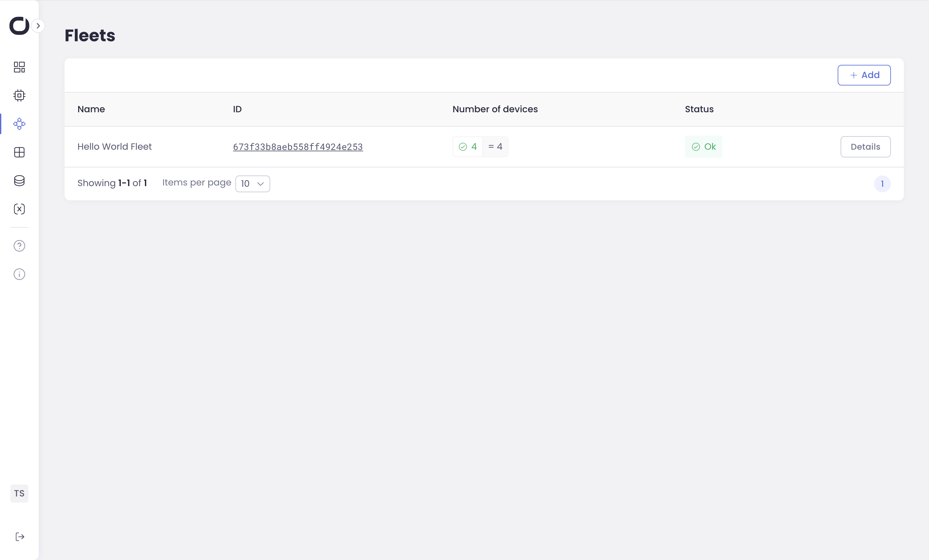Screen dimensions: 929x560
Task: Open the TS user avatar menu
Action: click(19, 493)
